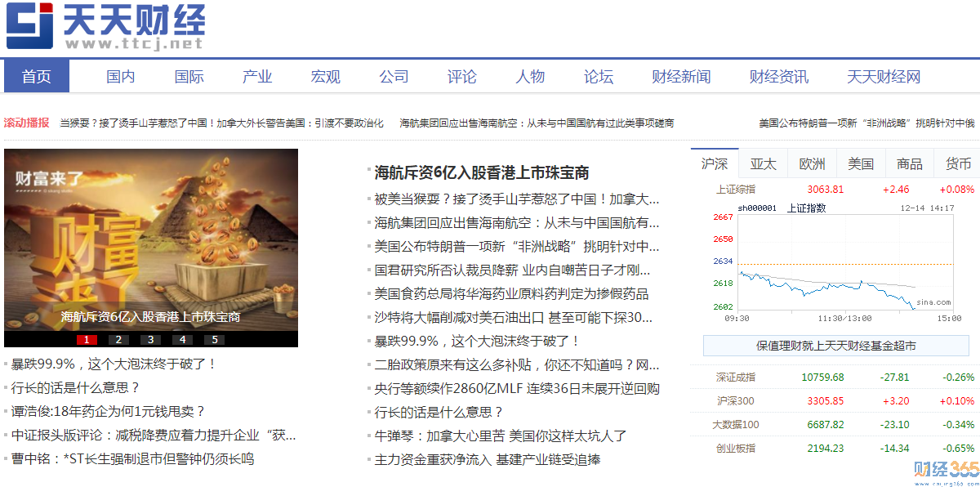Go to the 国内 section
This screenshot has width=980, height=487.
tap(121, 77)
